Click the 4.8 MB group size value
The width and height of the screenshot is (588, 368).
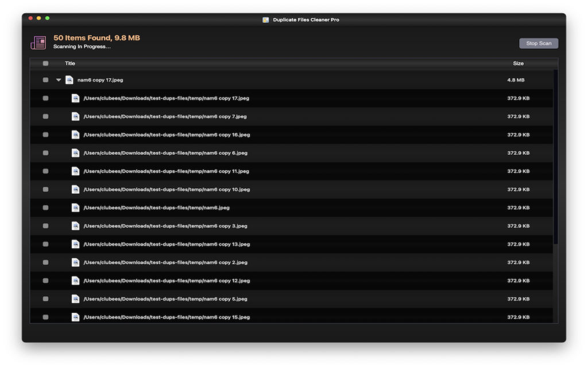point(516,80)
